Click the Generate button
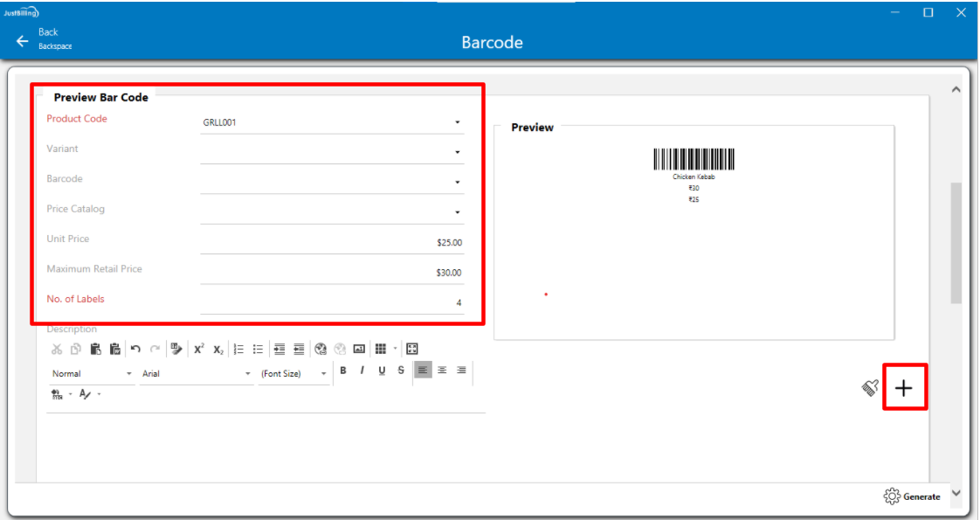The height and width of the screenshot is (520, 980). 913,496
